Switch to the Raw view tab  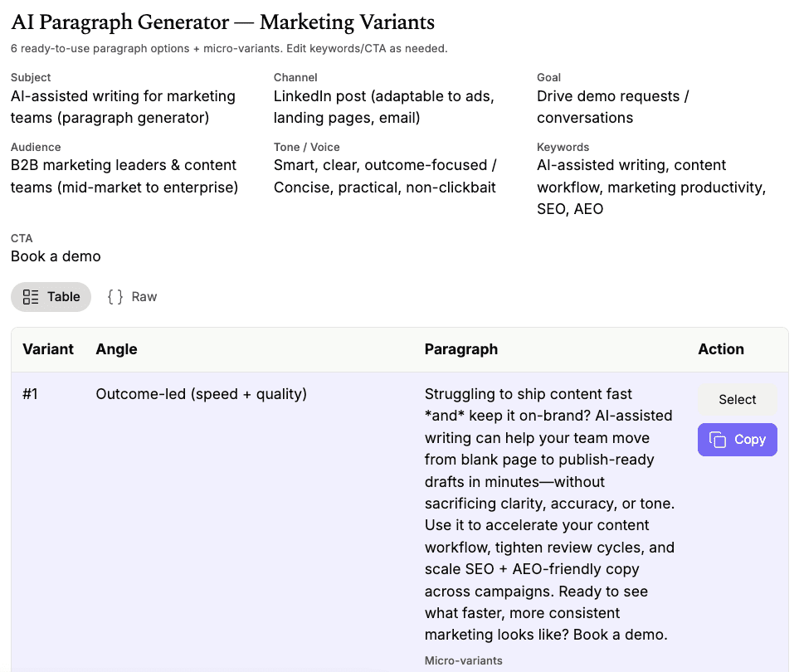click(x=133, y=297)
